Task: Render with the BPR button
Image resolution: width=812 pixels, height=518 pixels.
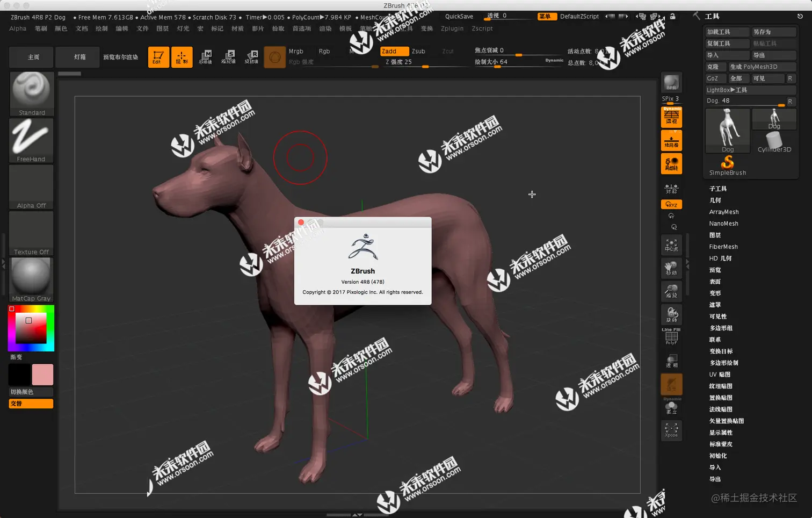Action: pyautogui.click(x=671, y=82)
